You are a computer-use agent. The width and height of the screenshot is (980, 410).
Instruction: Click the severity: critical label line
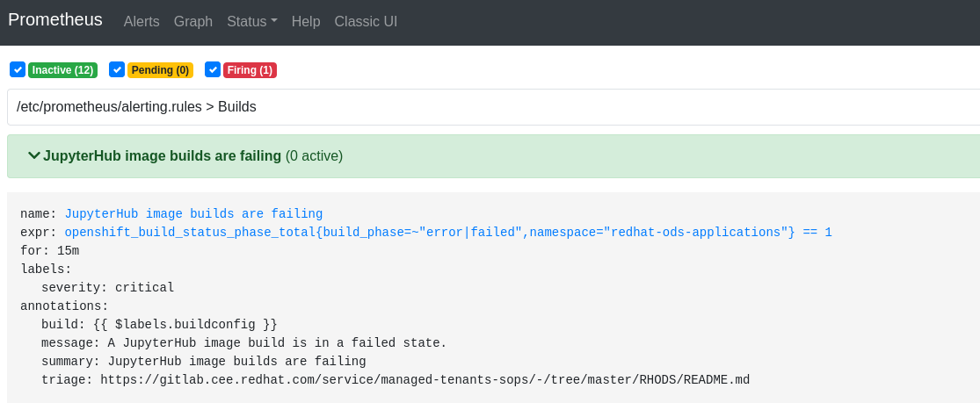point(107,287)
